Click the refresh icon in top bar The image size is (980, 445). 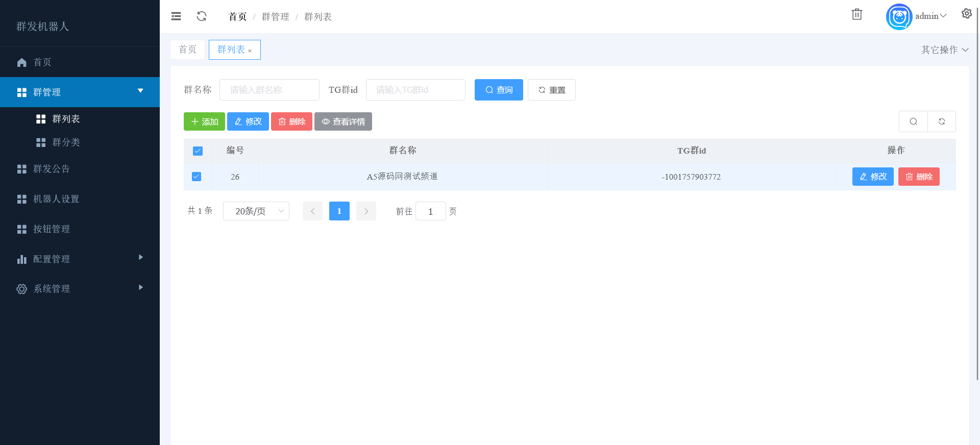point(202,16)
